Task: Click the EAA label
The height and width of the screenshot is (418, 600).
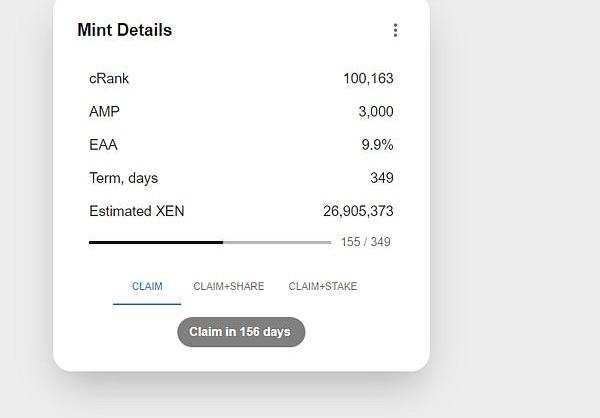Action: 103,145
